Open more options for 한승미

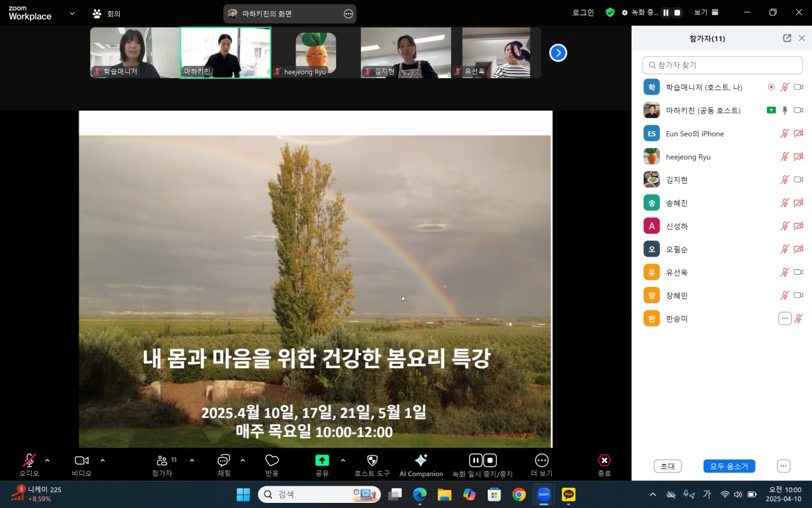785,319
